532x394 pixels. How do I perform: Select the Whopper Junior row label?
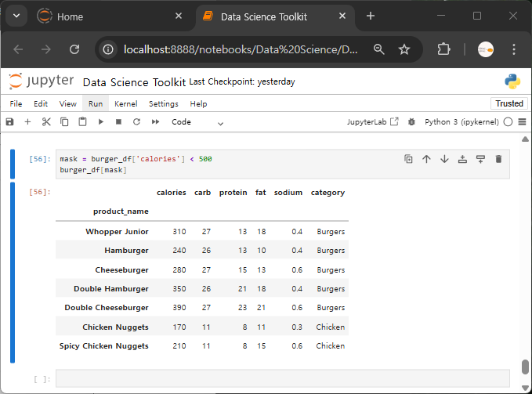pyautogui.click(x=117, y=232)
